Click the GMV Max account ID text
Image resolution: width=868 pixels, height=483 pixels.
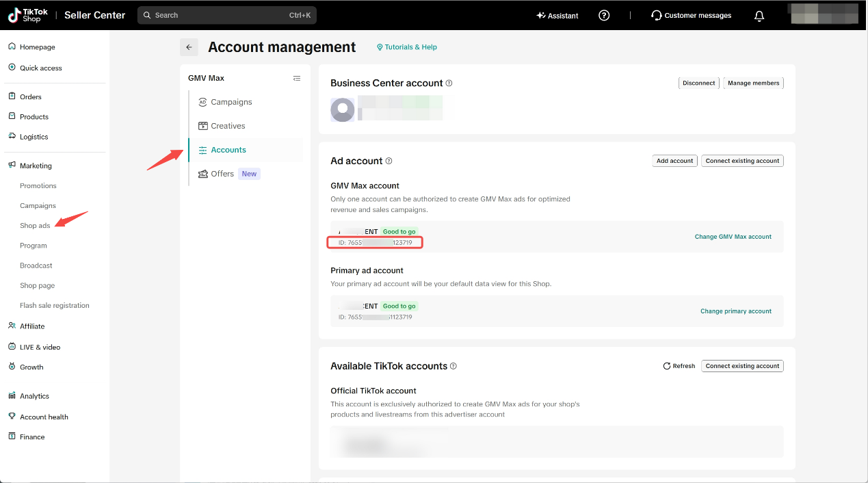[375, 243]
